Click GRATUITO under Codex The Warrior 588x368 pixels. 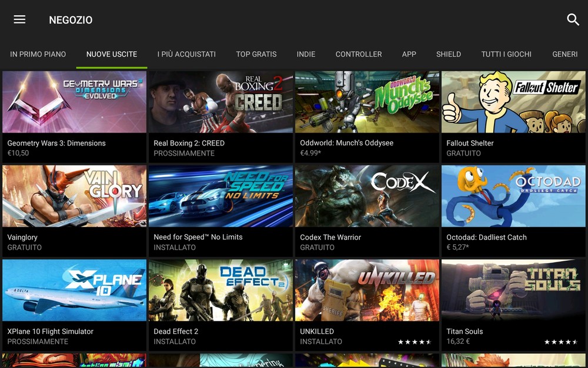pos(317,247)
